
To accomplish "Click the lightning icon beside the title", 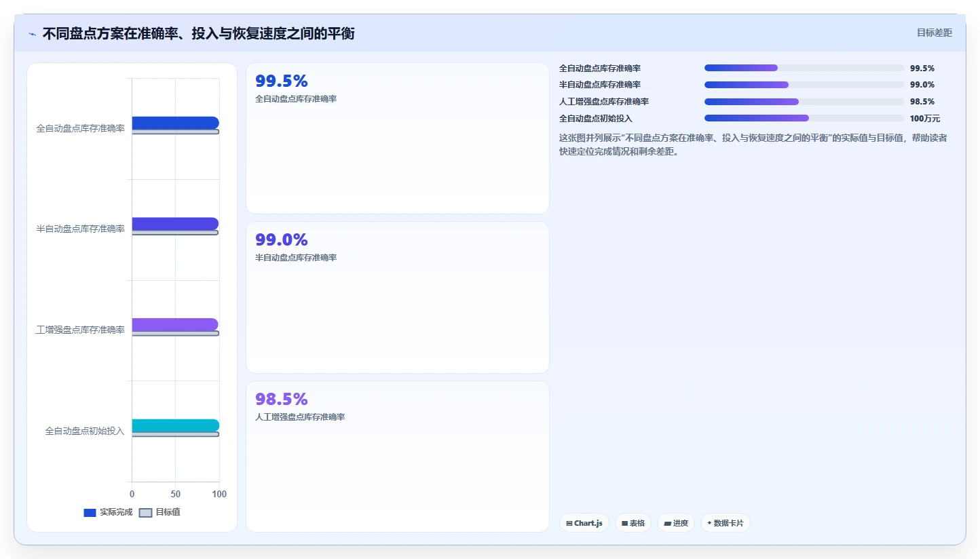I will click(33, 34).
